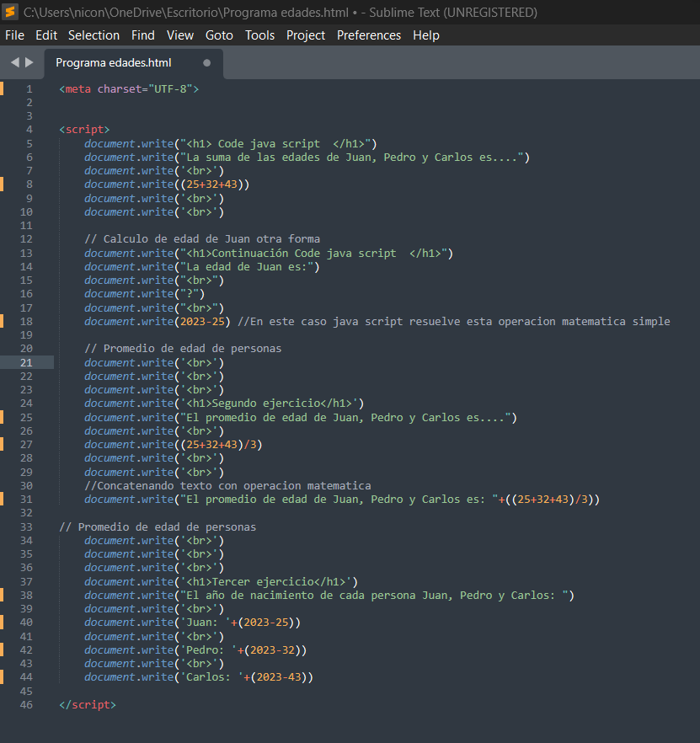Click the (25+32+43) expression on line 8
Screen dimensions: 700x743
[211, 184]
